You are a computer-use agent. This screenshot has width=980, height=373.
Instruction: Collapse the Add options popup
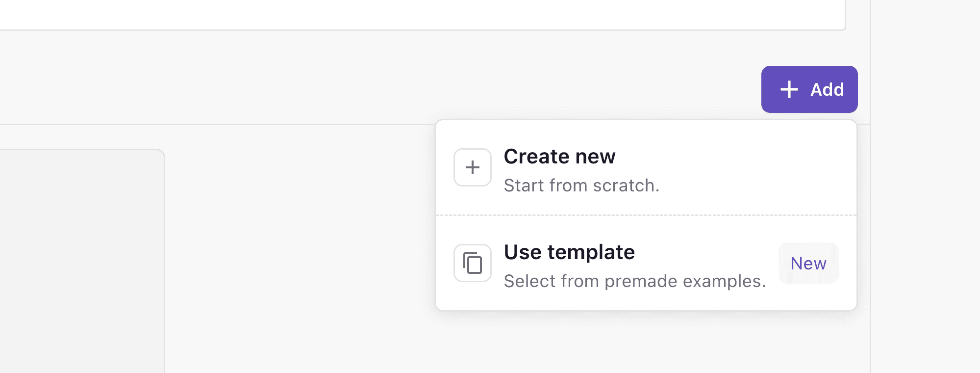click(809, 89)
